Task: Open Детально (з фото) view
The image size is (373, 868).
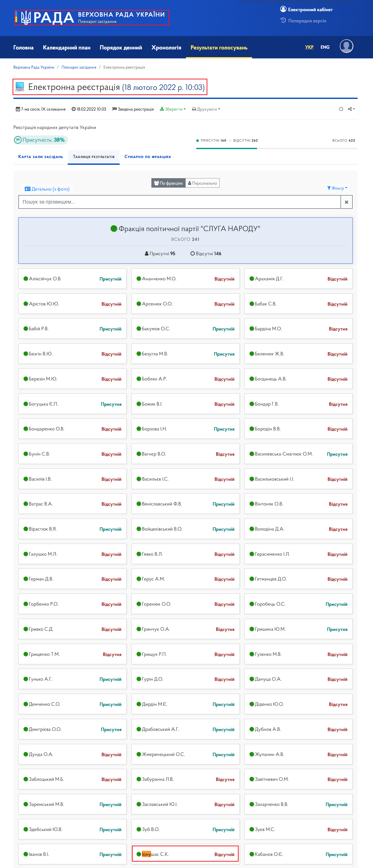Action: (47, 189)
